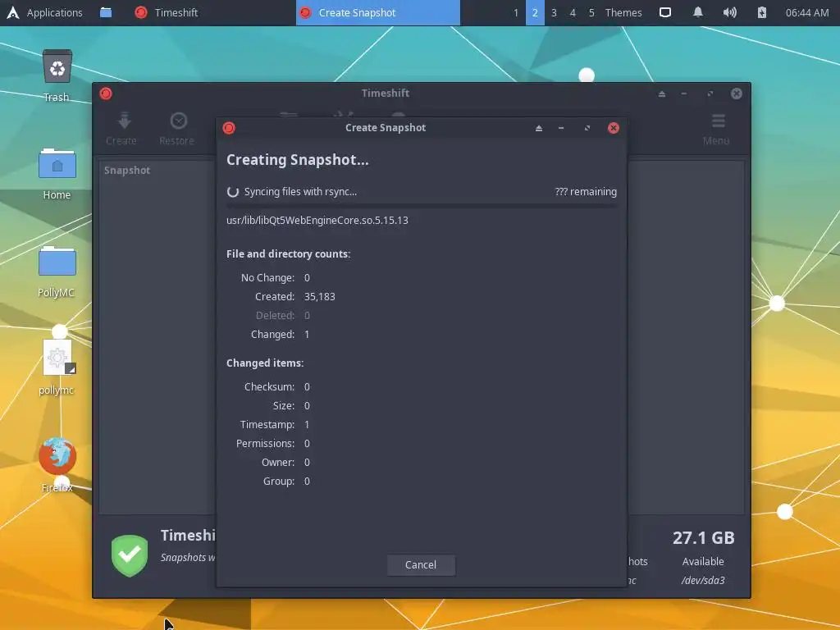
Task: Click the red icon in Create Snapshot titlebar
Action: click(x=229, y=128)
